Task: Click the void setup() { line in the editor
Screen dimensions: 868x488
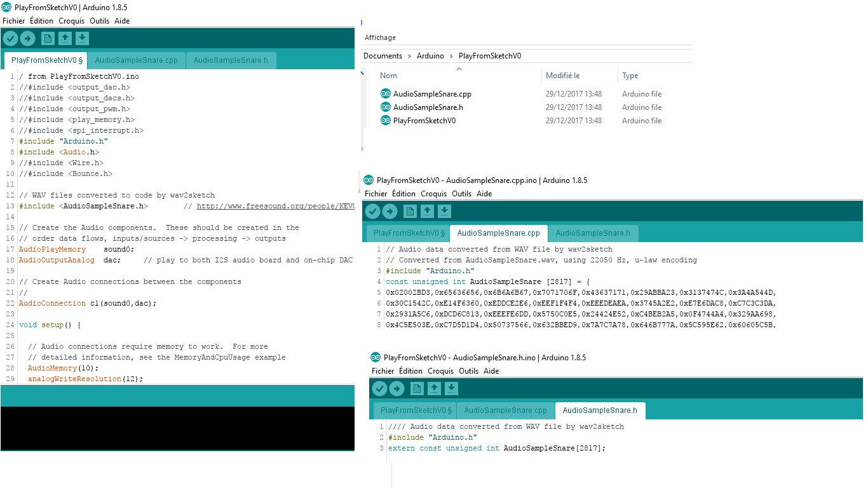Action: (x=51, y=325)
